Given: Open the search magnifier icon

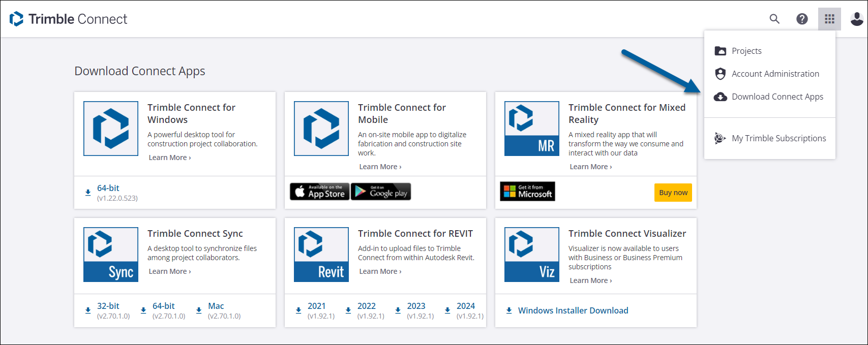Looking at the screenshot, I should click(x=774, y=19).
